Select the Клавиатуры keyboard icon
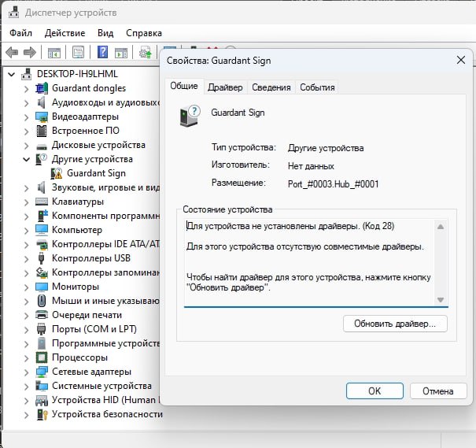 click(x=42, y=202)
